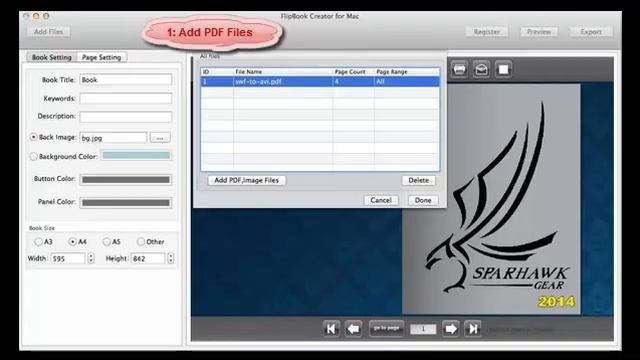Click Done in the add files dialog
The width and height of the screenshot is (640, 360).
tap(423, 200)
